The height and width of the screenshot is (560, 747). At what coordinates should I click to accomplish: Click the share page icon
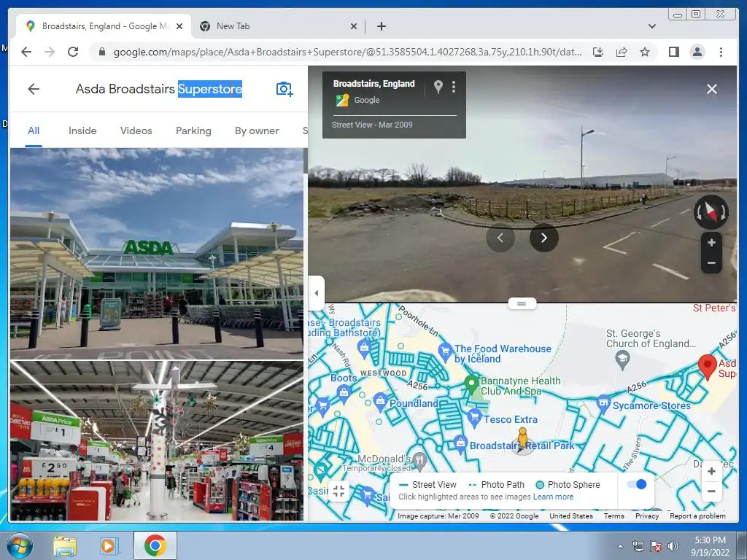click(622, 52)
